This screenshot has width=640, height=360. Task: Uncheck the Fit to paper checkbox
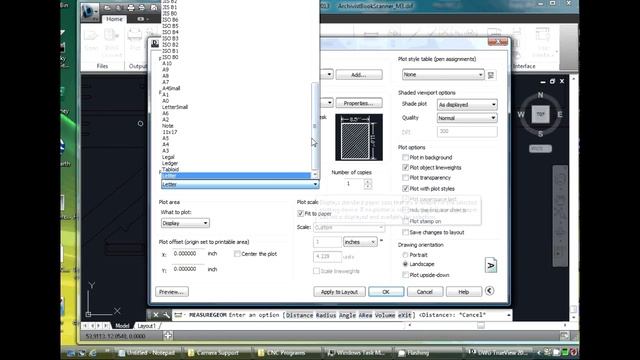[x=300, y=213]
